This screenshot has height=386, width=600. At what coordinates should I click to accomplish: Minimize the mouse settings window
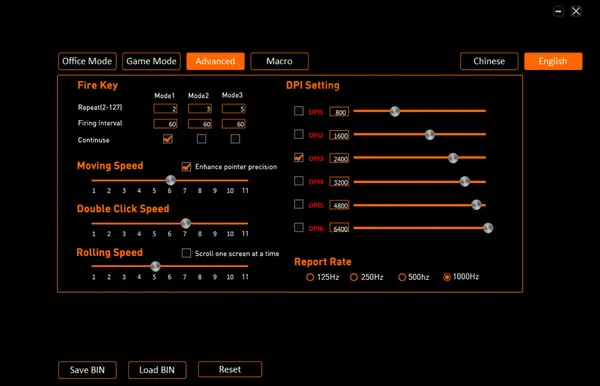click(558, 11)
